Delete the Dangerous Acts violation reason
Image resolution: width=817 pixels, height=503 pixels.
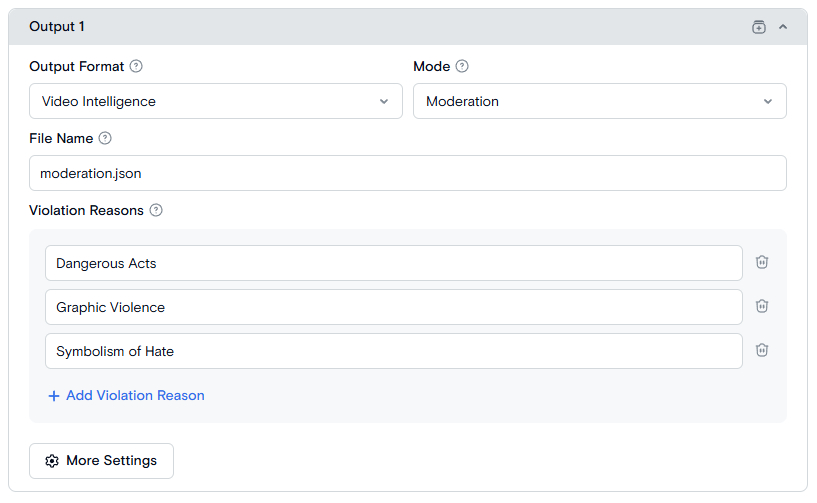coord(762,262)
